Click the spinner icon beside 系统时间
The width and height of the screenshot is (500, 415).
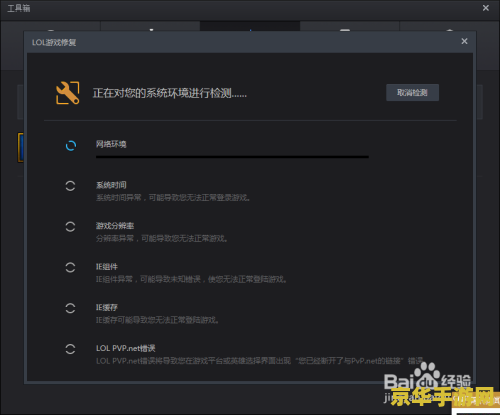click(x=70, y=186)
